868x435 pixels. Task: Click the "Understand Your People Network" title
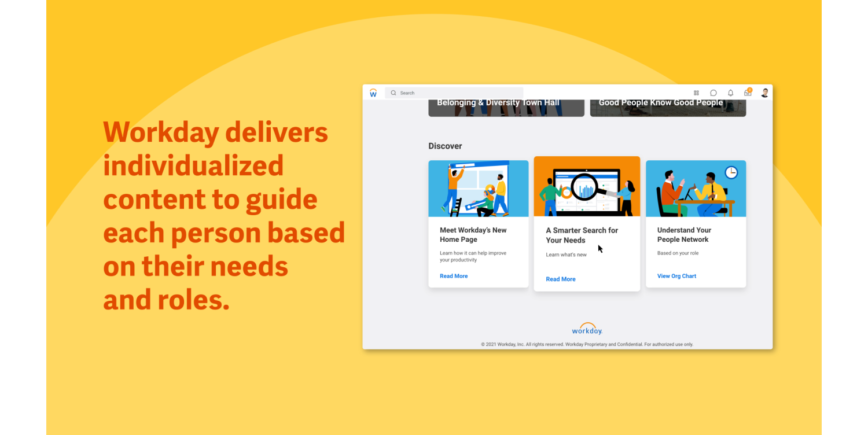coord(684,235)
